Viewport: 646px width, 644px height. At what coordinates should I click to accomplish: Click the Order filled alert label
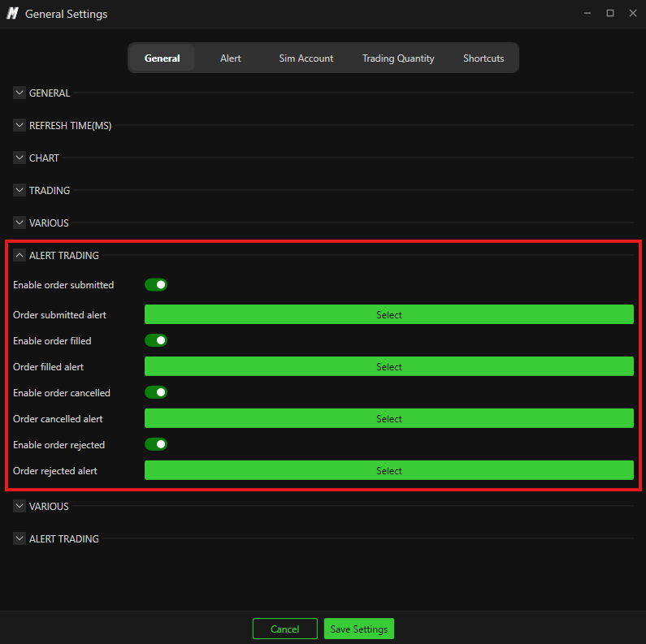tap(48, 367)
